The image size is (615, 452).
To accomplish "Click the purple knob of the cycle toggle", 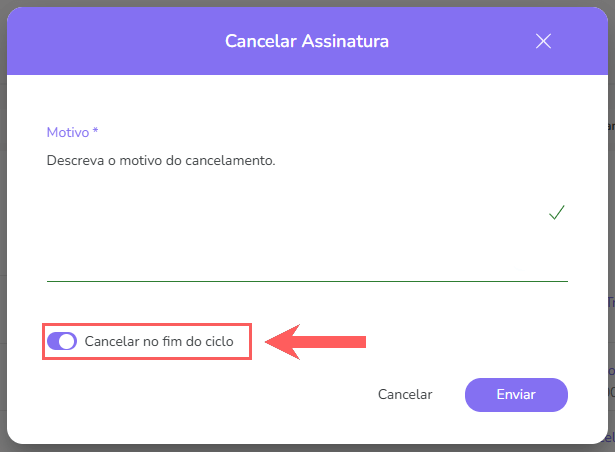I will [68, 342].
